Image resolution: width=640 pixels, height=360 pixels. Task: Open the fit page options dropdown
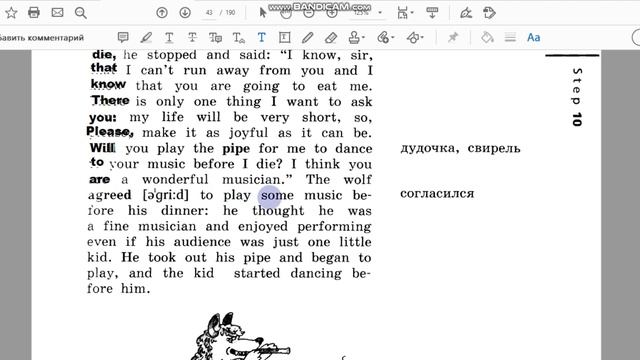coord(405,13)
